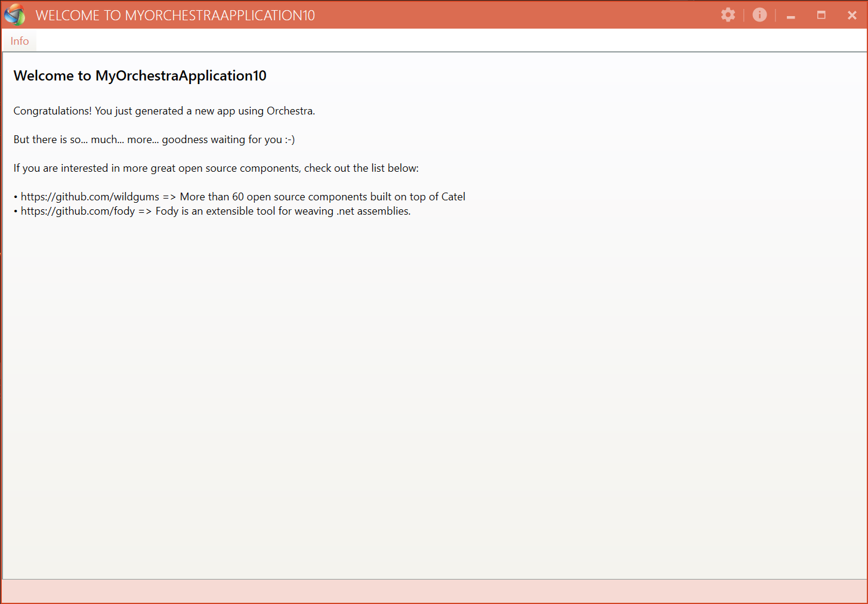Screen dimensions: 868x604
Task: Click the 'Congratulations! You just generated' sentence
Action: click(164, 111)
